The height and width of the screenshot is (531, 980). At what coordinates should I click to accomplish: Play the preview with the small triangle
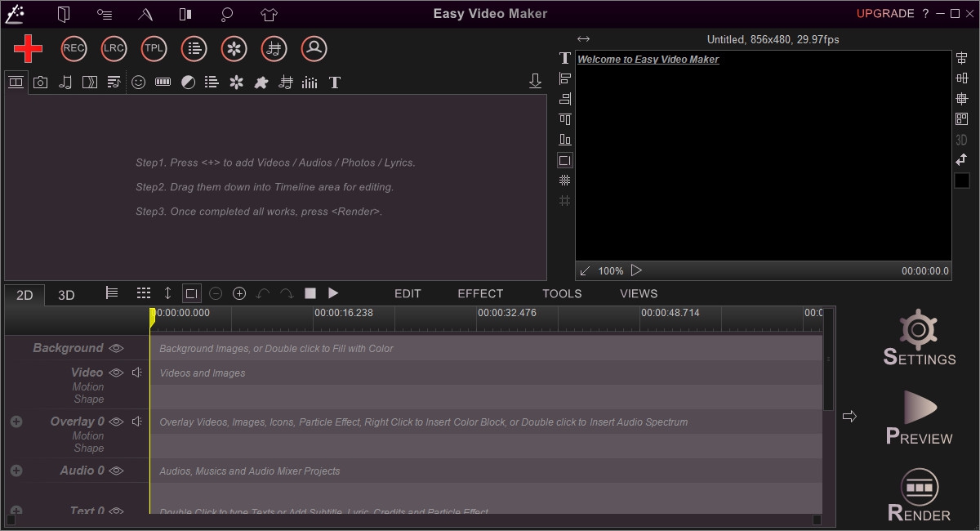(636, 270)
